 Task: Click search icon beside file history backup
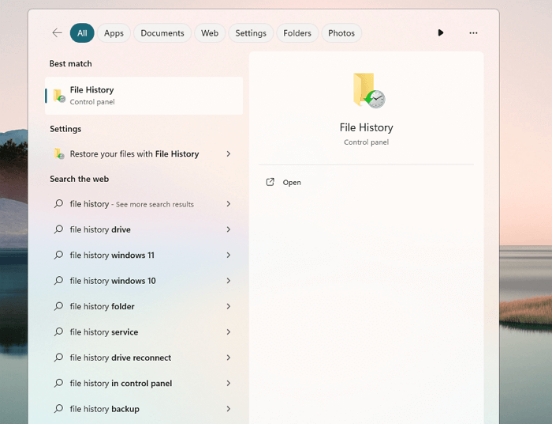tap(59, 408)
